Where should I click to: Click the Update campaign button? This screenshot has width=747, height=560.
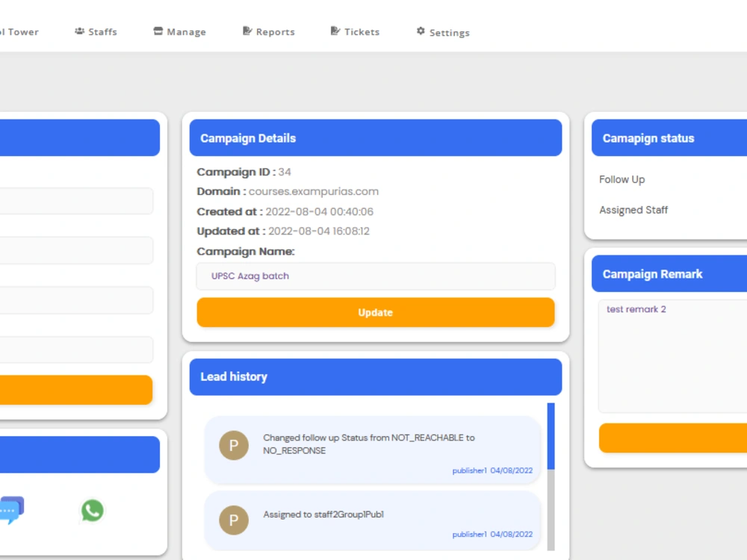click(376, 312)
